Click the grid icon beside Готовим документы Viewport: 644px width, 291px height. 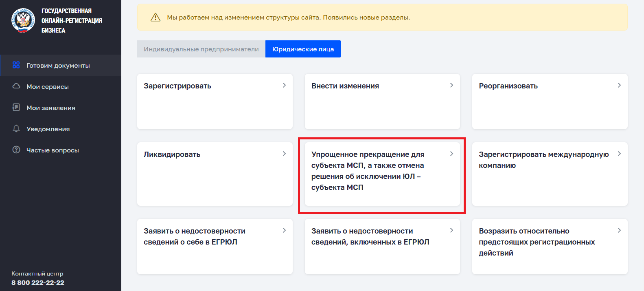click(x=16, y=65)
